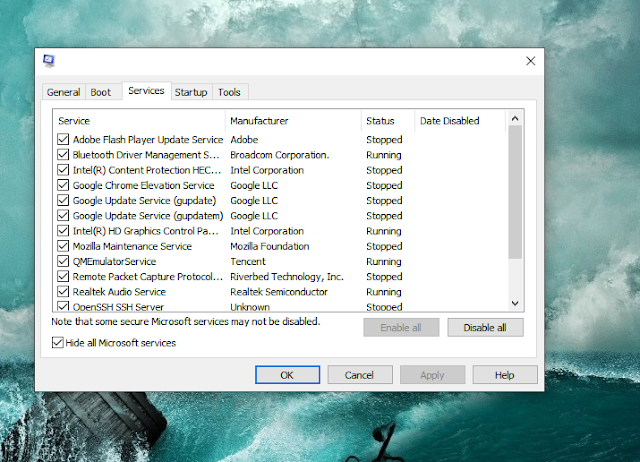640x462 pixels.
Task: Toggle QMEmulatorService checkbox
Action: (x=63, y=261)
